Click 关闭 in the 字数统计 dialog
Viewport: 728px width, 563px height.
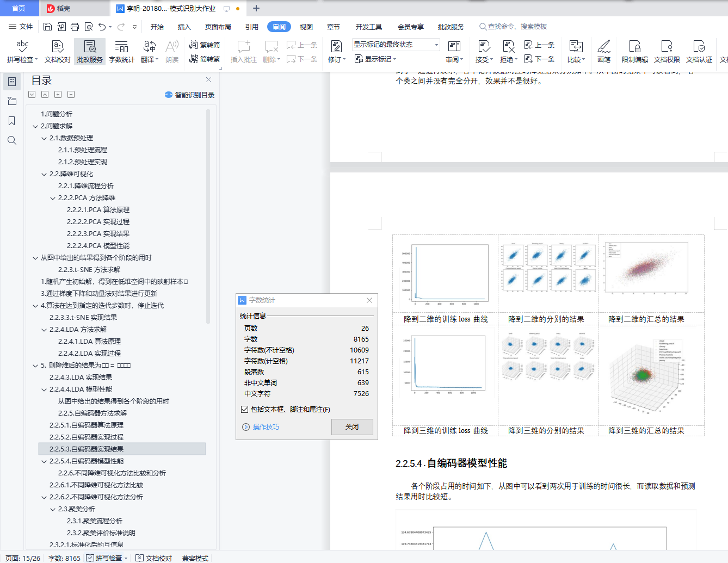tap(352, 427)
